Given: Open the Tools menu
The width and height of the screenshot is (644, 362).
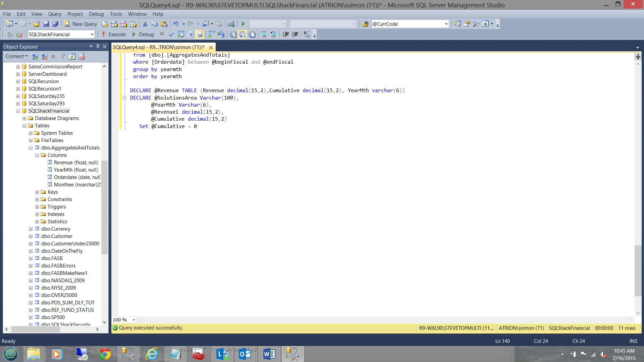Looking at the screenshot, I should tap(116, 14).
